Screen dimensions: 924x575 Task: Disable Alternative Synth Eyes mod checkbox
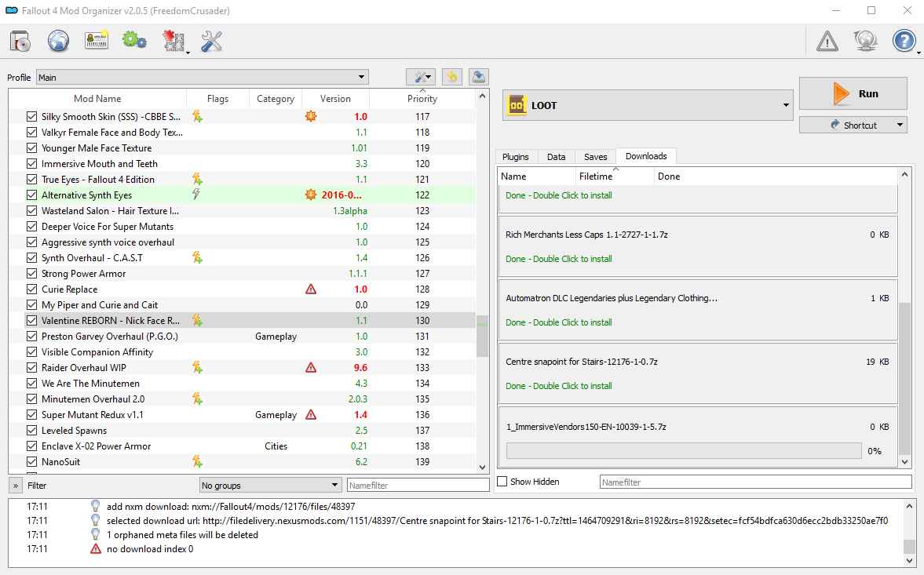click(32, 195)
